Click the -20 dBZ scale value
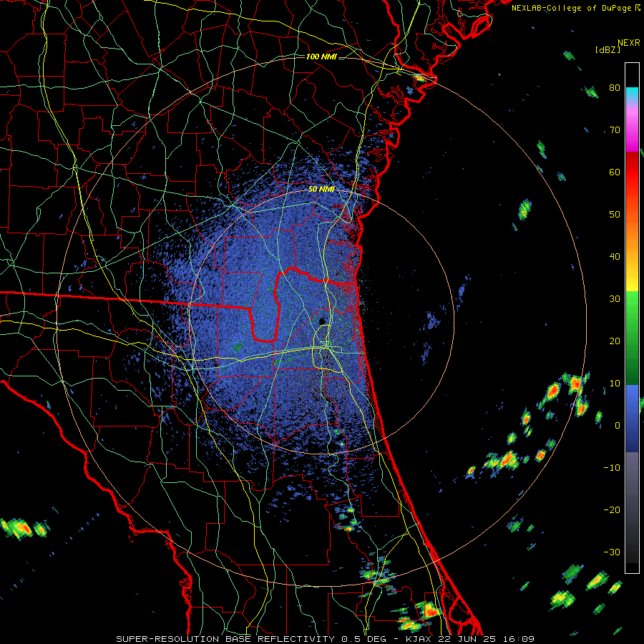Image resolution: width=644 pixels, height=644 pixels. point(612,509)
